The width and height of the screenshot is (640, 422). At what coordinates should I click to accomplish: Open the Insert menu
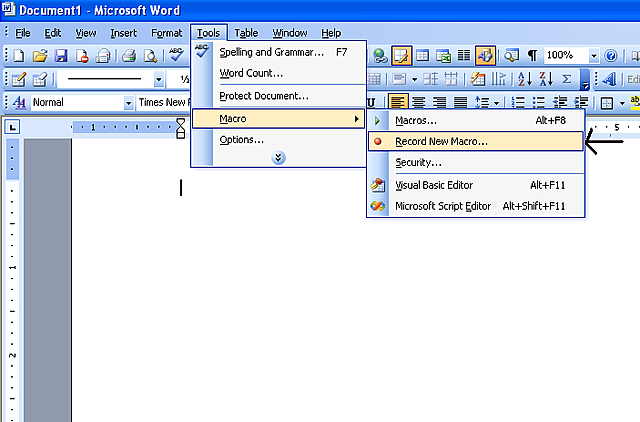[124, 33]
